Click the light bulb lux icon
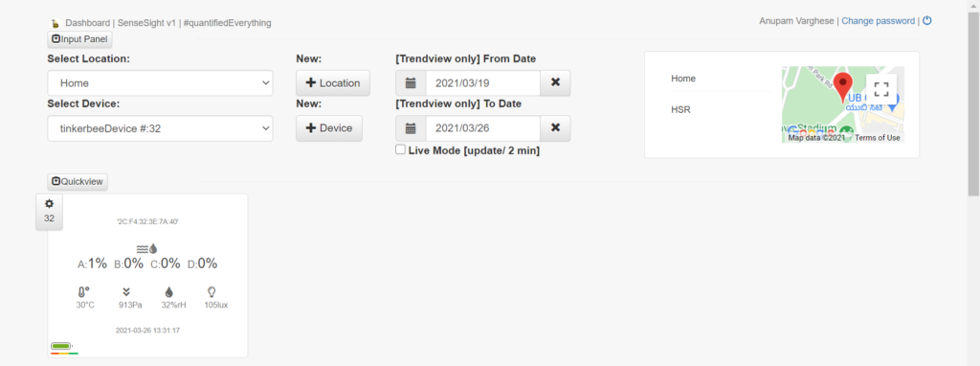The height and width of the screenshot is (366, 980). (x=212, y=291)
